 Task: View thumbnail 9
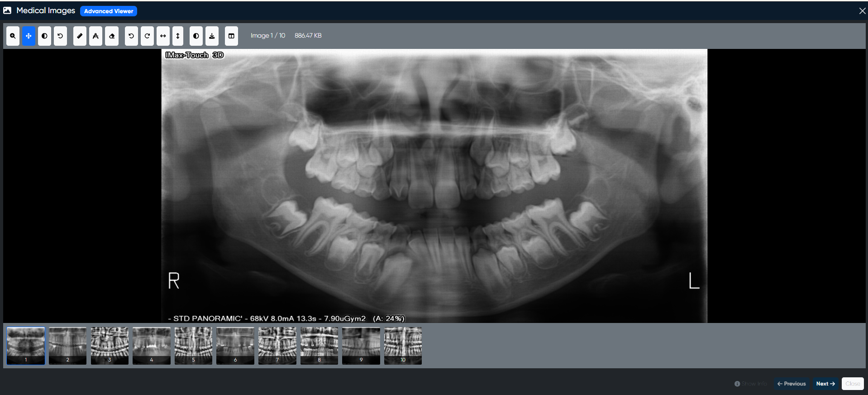pos(361,346)
